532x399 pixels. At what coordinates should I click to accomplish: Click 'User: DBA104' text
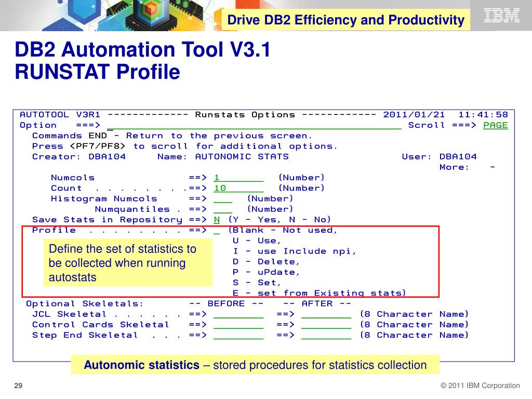coord(439,157)
